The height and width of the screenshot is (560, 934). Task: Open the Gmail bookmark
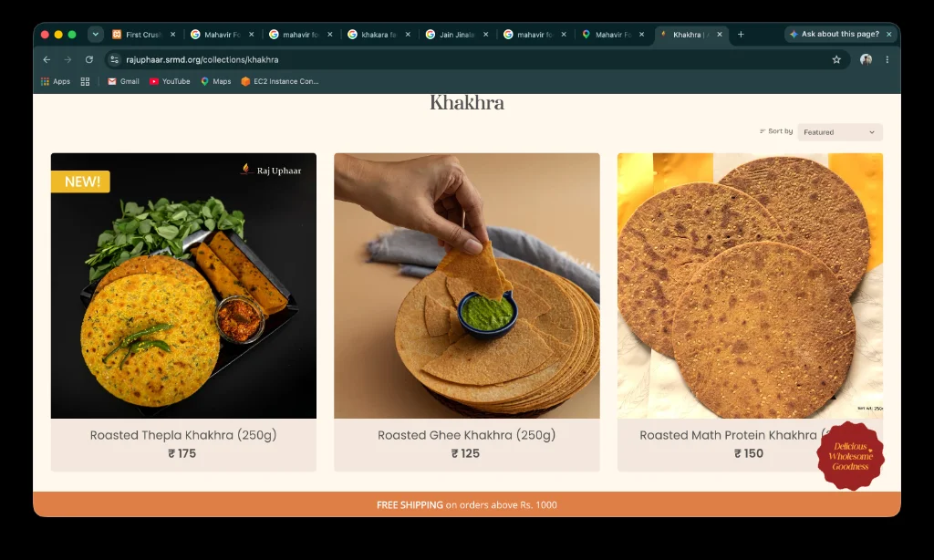(123, 81)
